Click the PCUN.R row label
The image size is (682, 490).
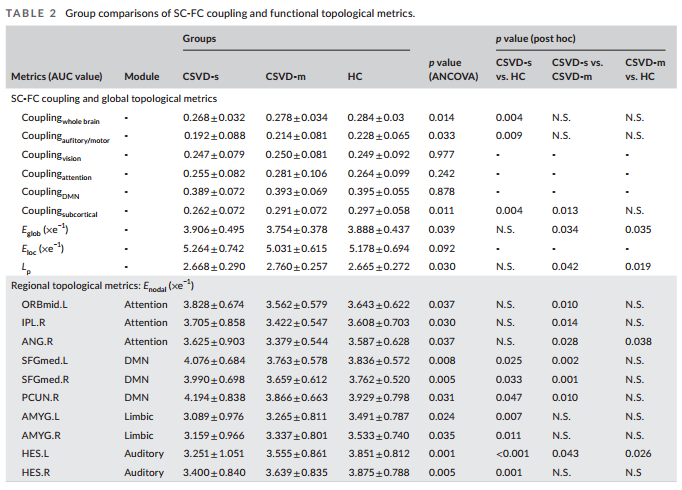pos(41,398)
